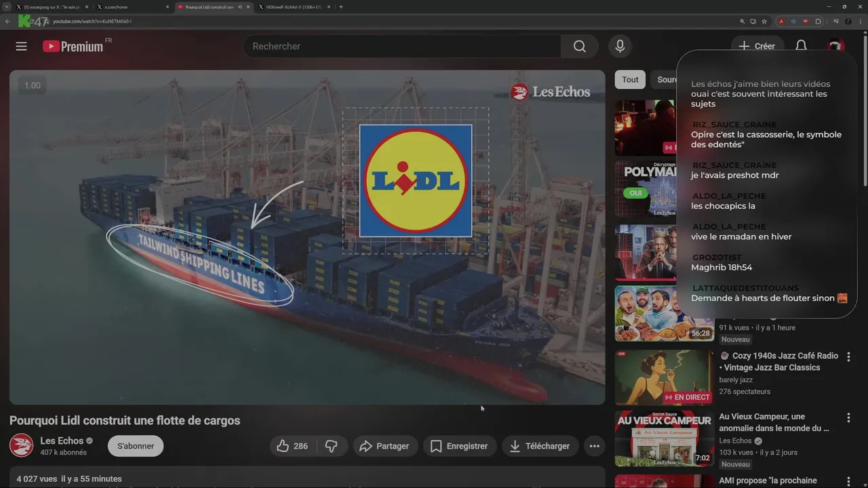
Task: Open the Les Echos channel avatar
Action: (x=22, y=445)
